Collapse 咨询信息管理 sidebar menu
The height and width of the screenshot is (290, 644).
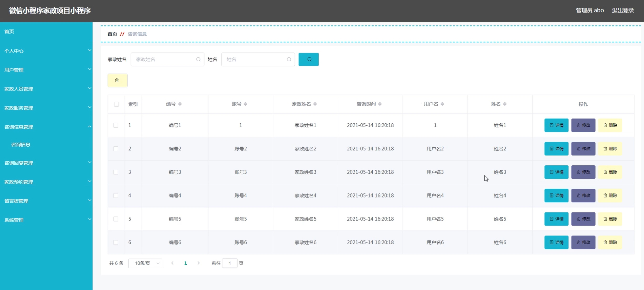click(46, 127)
